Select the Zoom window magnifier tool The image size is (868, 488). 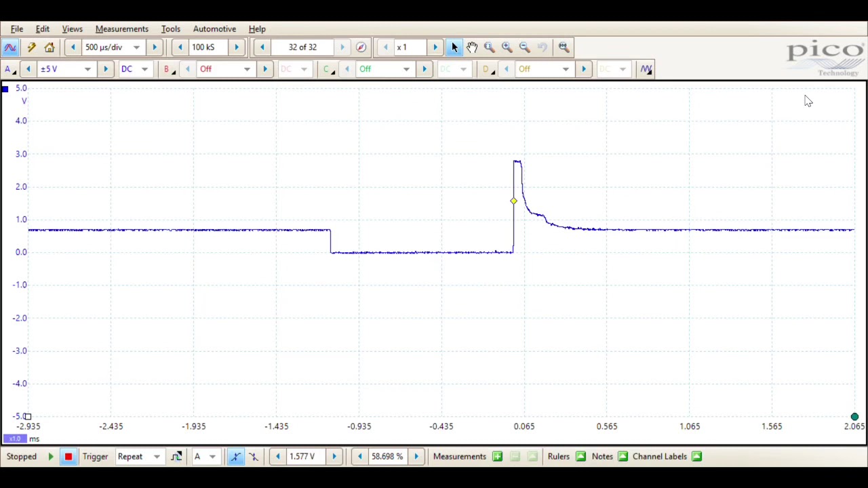tap(490, 47)
